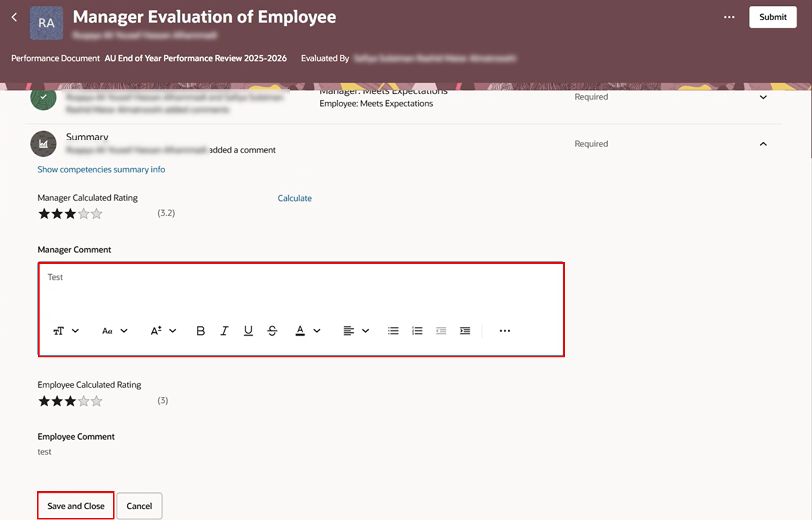Click 'Employee: Meets Expectations' text
The width and height of the screenshot is (812, 520).
click(376, 104)
